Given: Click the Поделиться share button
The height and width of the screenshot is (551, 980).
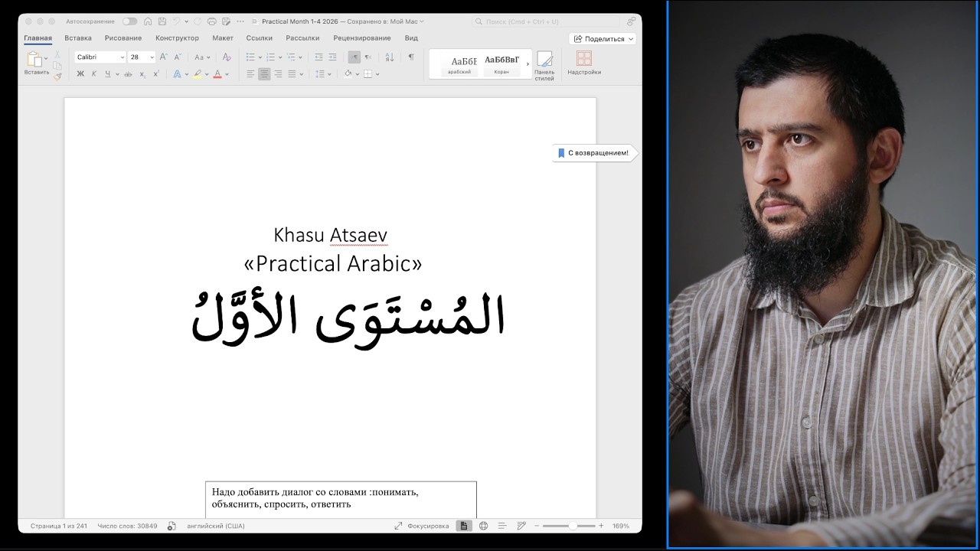Looking at the screenshot, I should [x=603, y=38].
